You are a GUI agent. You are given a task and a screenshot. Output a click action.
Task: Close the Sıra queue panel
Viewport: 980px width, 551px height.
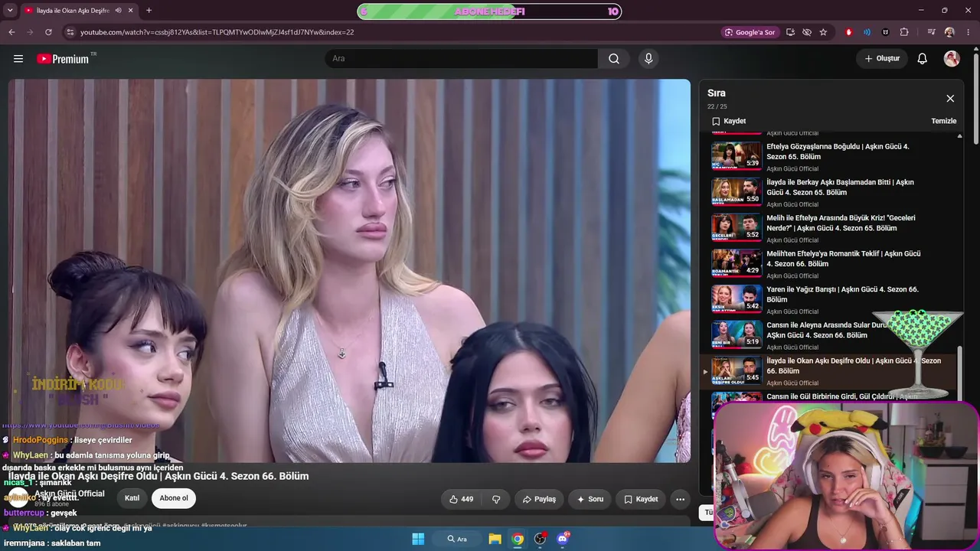click(x=950, y=99)
